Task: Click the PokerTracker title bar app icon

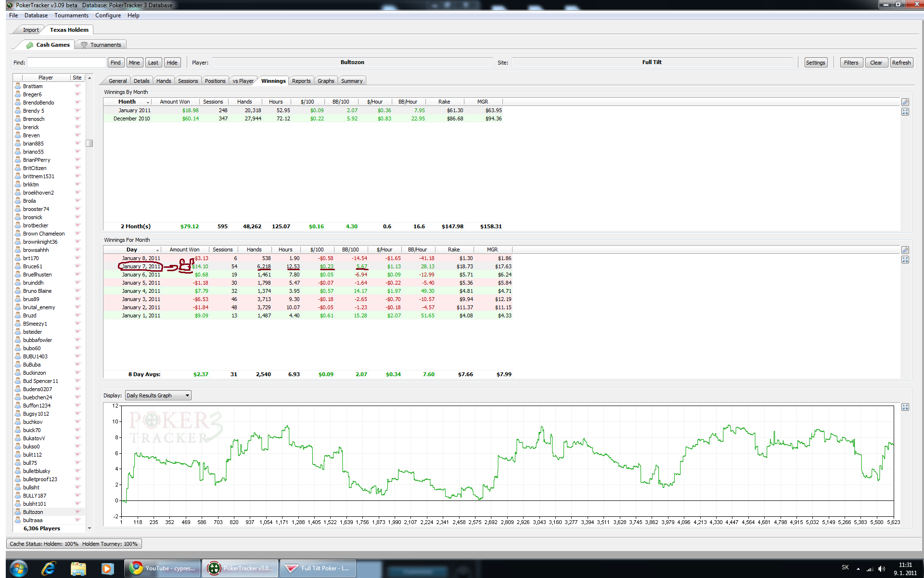Action: click(10, 5)
